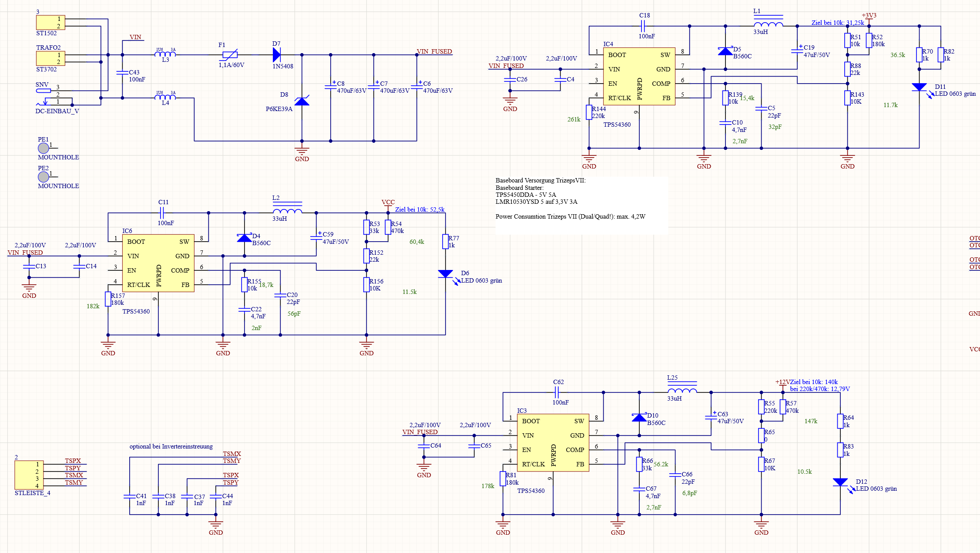Screen dimensions: 980x553
Task: Select capacitor C44 1nF
Action: [x=216, y=496]
